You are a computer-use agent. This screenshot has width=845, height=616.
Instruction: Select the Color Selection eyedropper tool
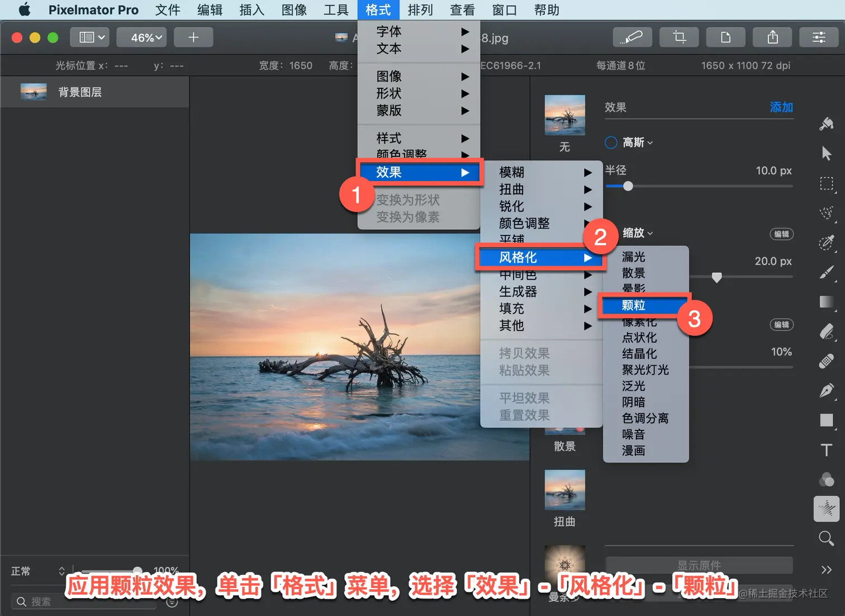tap(827, 243)
